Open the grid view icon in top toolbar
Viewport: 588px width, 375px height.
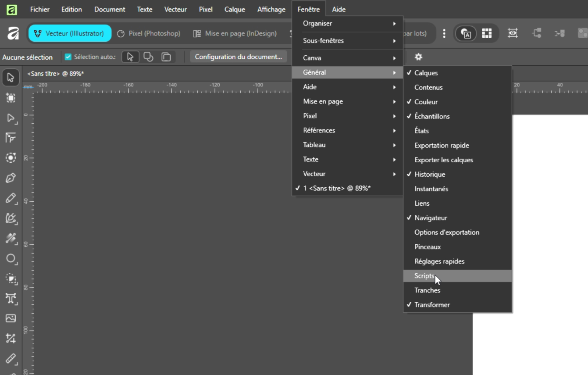(487, 33)
